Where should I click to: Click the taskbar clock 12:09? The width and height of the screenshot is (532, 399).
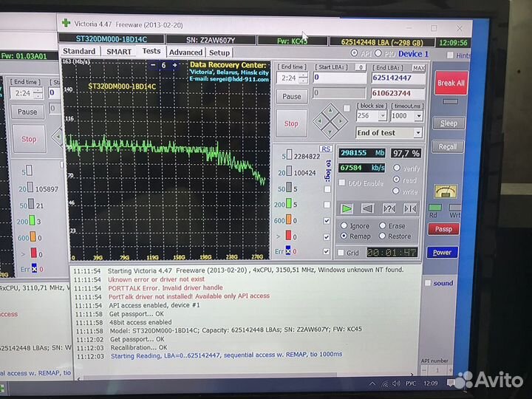click(430, 383)
